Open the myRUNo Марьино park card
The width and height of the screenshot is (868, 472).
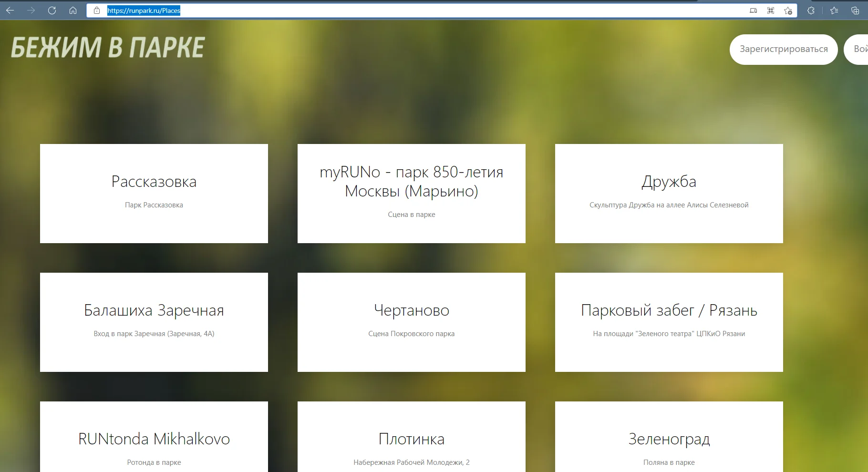tap(411, 193)
